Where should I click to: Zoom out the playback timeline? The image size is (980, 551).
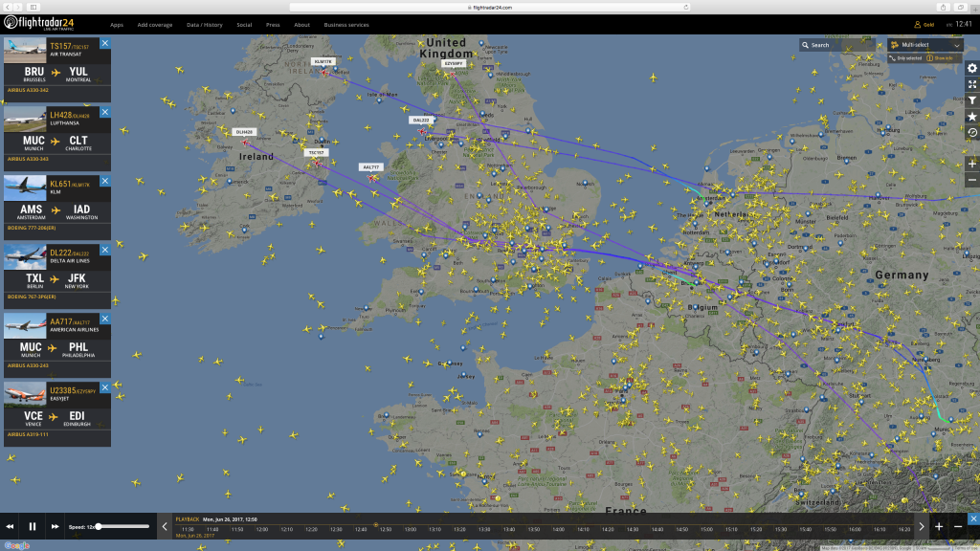pos(957,527)
